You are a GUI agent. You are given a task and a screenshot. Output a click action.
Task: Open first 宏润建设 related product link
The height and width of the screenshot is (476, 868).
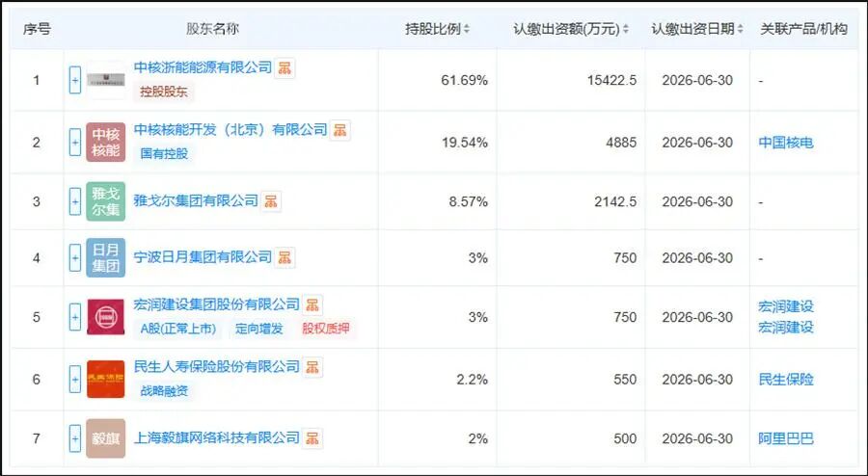tap(786, 306)
